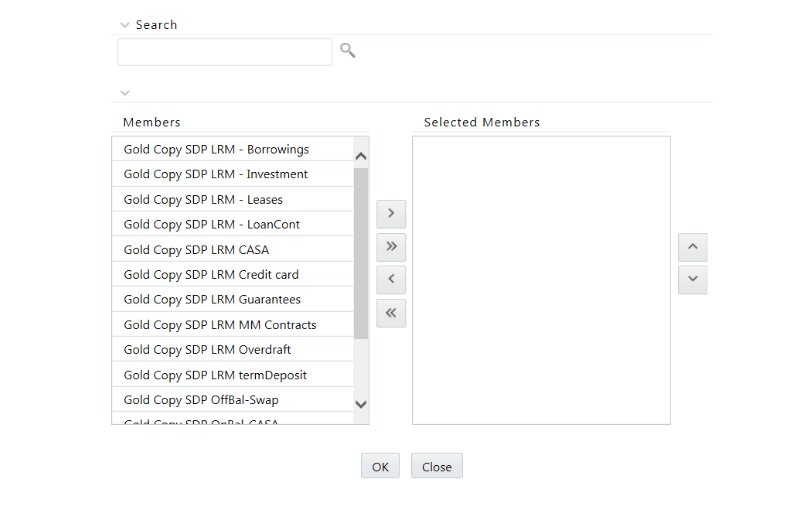The image size is (797, 513).
Task: Select Gold Copy SDP LRM - LoanCont
Action: 232,224
